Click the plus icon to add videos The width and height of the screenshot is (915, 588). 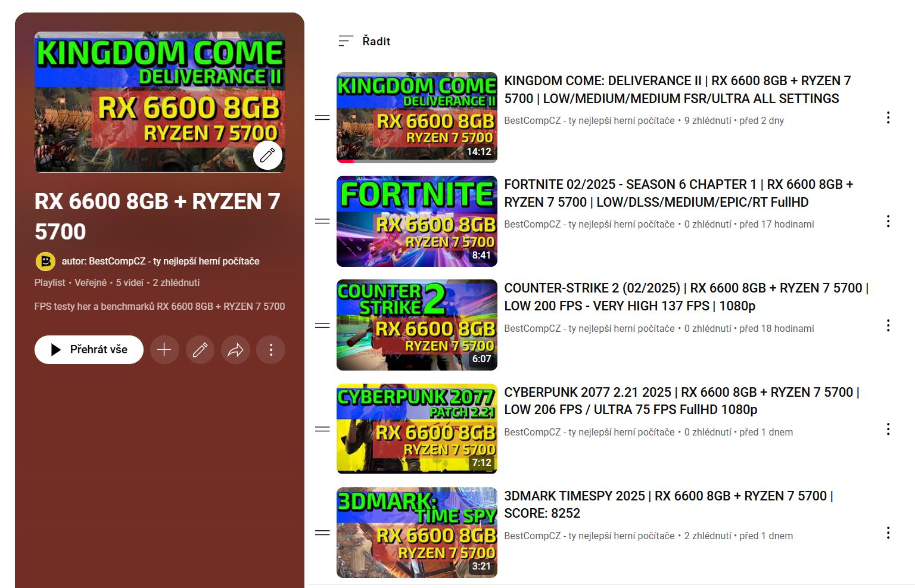click(164, 350)
